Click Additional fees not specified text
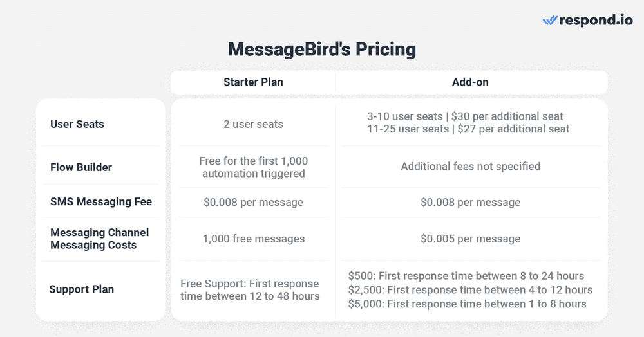Viewport: 644px width, 337px height. pos(470,166)
